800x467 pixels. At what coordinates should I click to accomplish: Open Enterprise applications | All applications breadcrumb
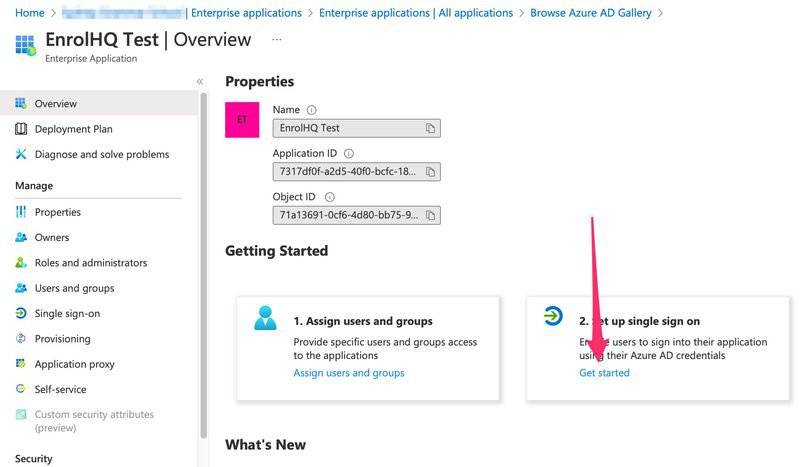coord(416,13)
